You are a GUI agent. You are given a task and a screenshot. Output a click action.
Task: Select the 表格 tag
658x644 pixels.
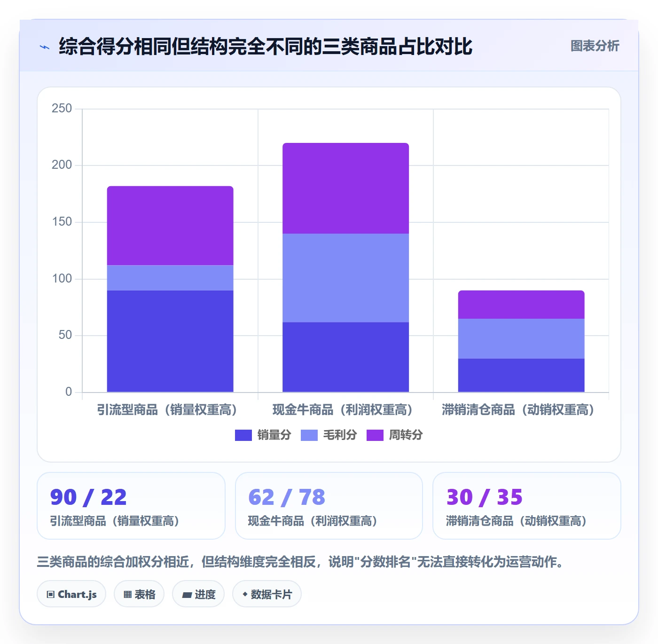139,594
